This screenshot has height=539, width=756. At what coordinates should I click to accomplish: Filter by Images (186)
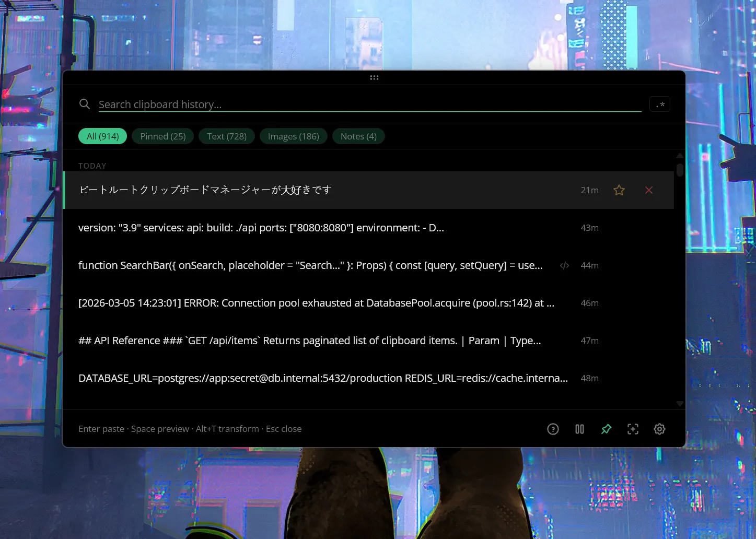293,136
